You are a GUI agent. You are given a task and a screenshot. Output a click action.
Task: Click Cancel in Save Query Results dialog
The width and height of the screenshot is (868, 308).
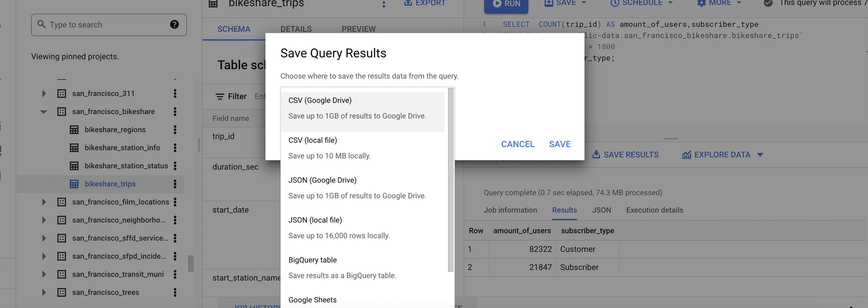coord(517,144)
